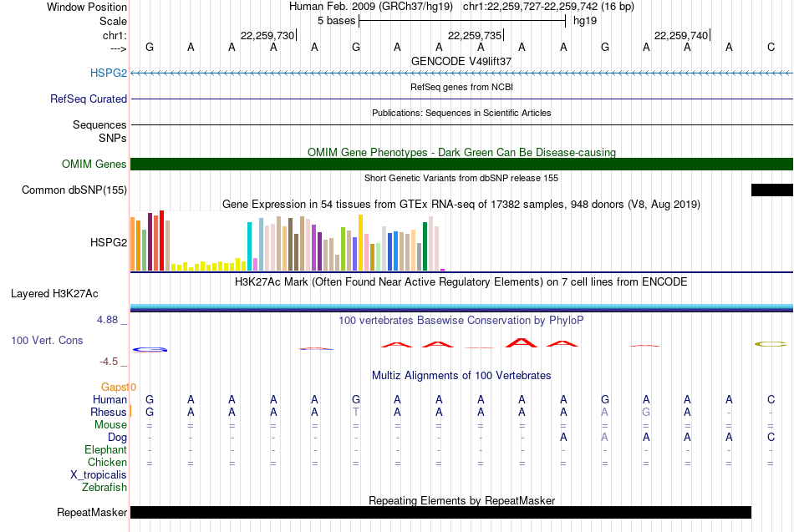Select the Common dbSNP(155) black variant block
Screen dimensions: 794x532
(x=771, y=190)
